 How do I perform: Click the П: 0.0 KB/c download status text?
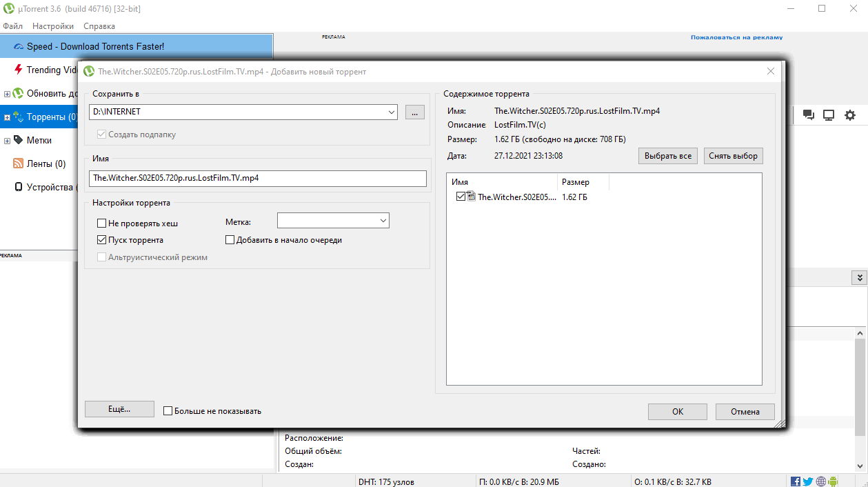tap(520, 481)
